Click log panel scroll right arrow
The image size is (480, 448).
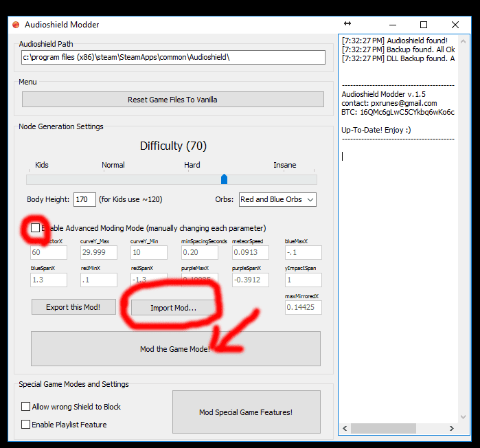tap(452, 428)
